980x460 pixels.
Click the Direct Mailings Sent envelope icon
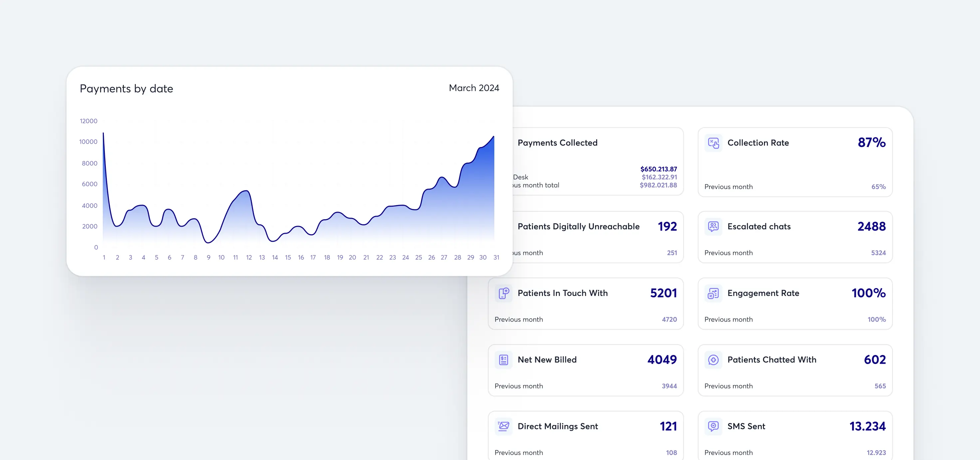[503, 426]
